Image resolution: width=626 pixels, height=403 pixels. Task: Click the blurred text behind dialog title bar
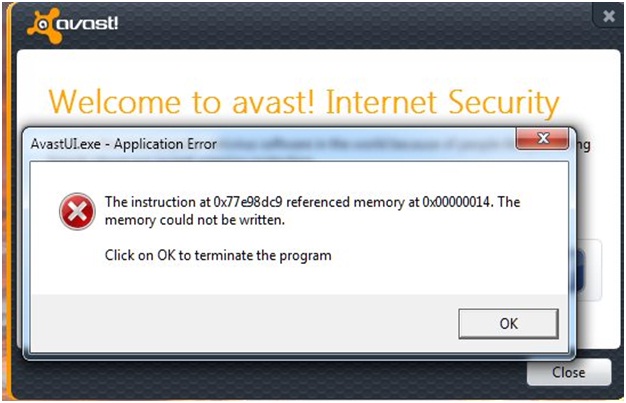tap(365, 144)
